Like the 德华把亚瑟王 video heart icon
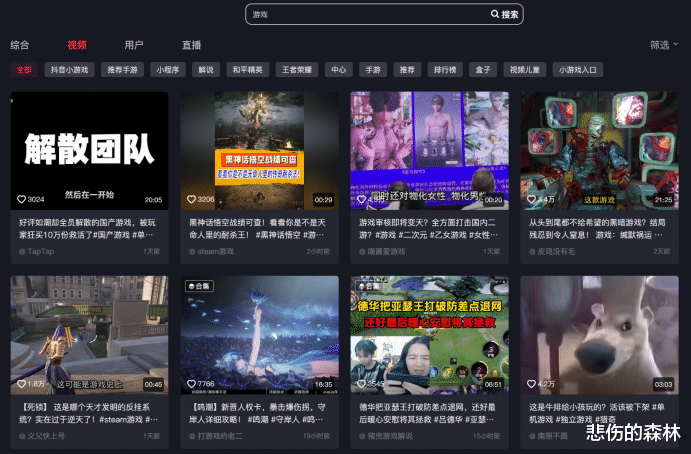 tap(361, 384)
